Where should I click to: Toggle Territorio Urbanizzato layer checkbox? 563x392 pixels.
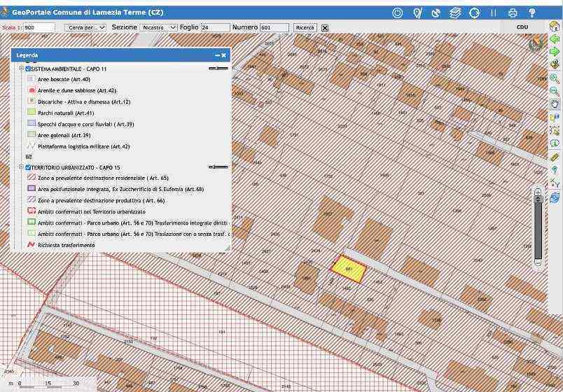click(x=28, y=168)
